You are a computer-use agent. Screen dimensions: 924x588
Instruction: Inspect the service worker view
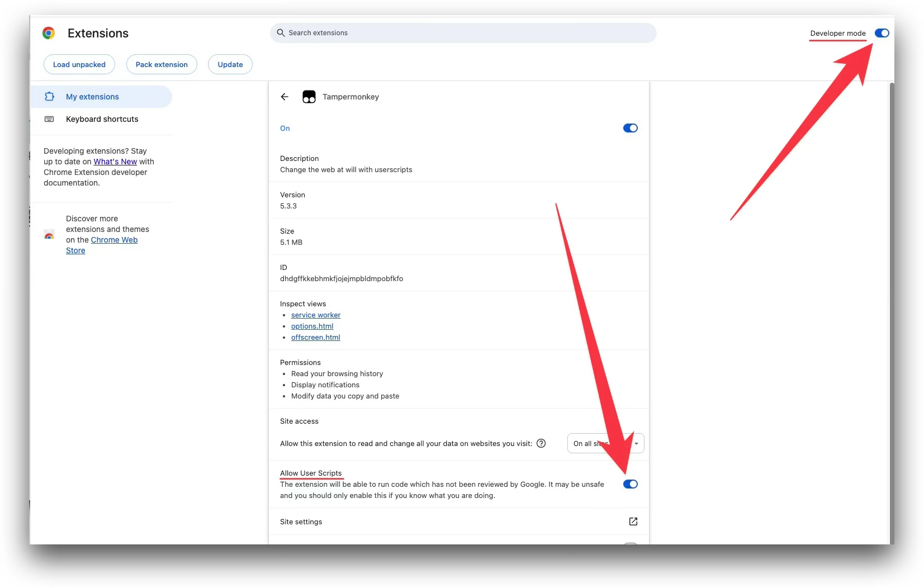tap(316, 315)
